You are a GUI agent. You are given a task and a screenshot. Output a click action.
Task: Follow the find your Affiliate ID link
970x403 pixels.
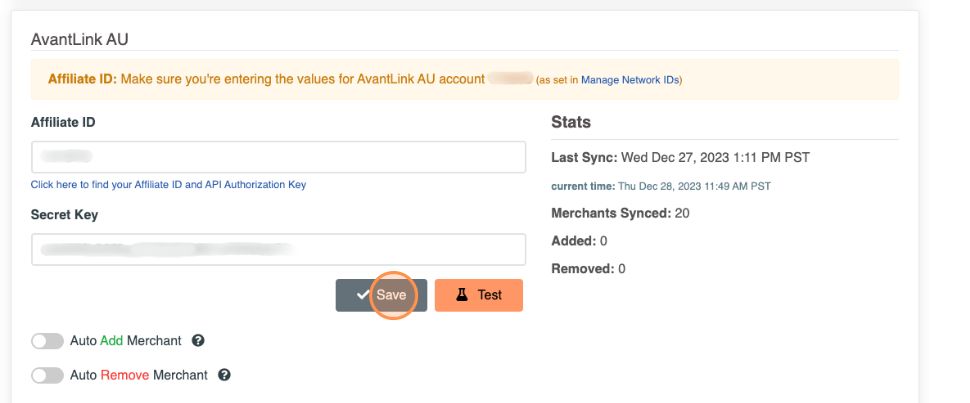[x=168, y=184]
